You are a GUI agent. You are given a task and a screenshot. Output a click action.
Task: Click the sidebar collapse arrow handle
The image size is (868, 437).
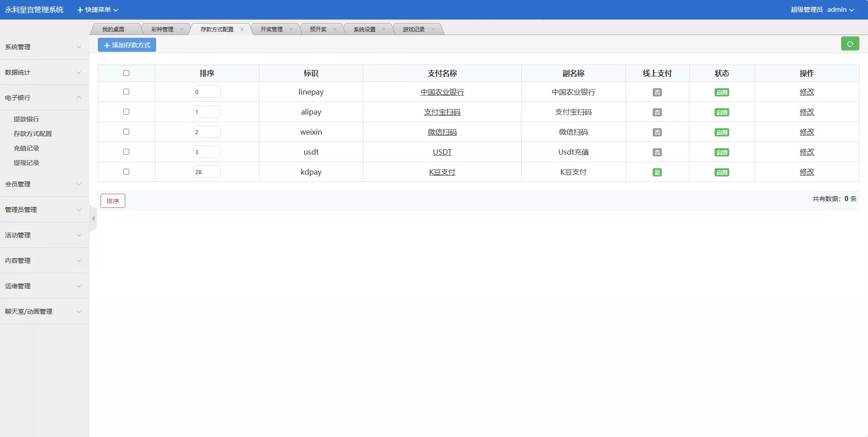point(93,219)
